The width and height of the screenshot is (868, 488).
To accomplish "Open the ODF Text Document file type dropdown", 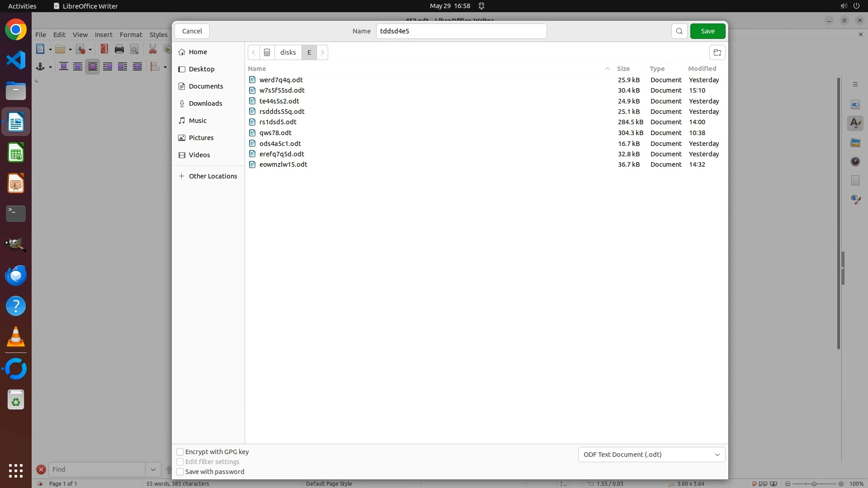I will tap(651, 455).
